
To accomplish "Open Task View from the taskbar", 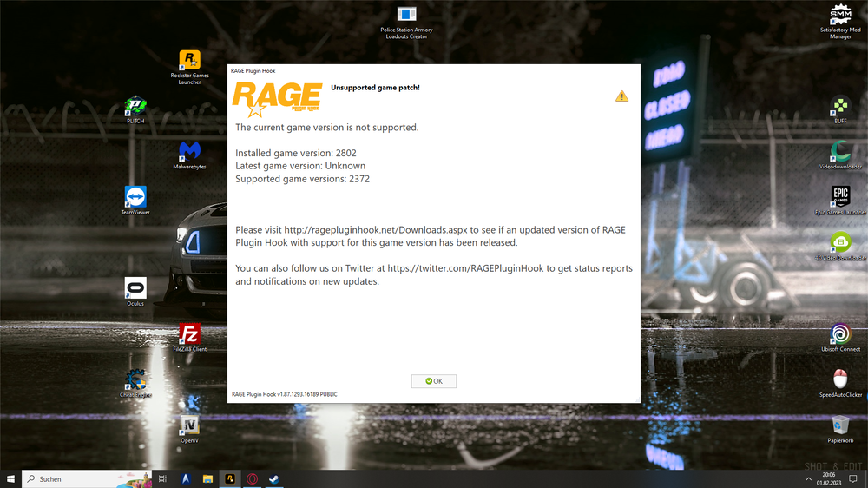I will click(163, 479).
